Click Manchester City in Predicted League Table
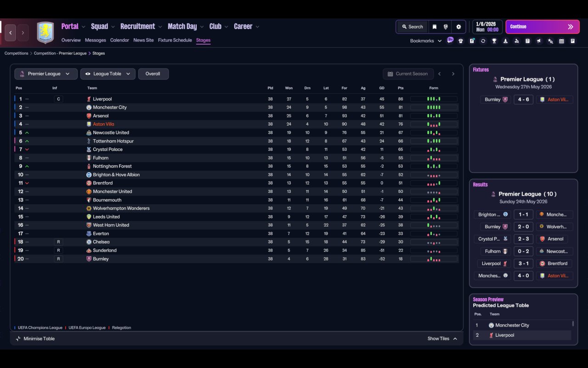 click(512, 325)
